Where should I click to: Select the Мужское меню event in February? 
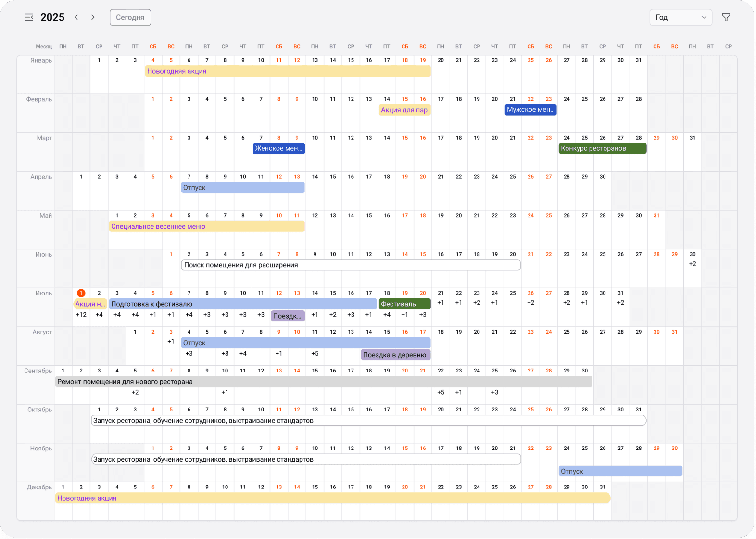pyautogui.click(x=530, y=110)
